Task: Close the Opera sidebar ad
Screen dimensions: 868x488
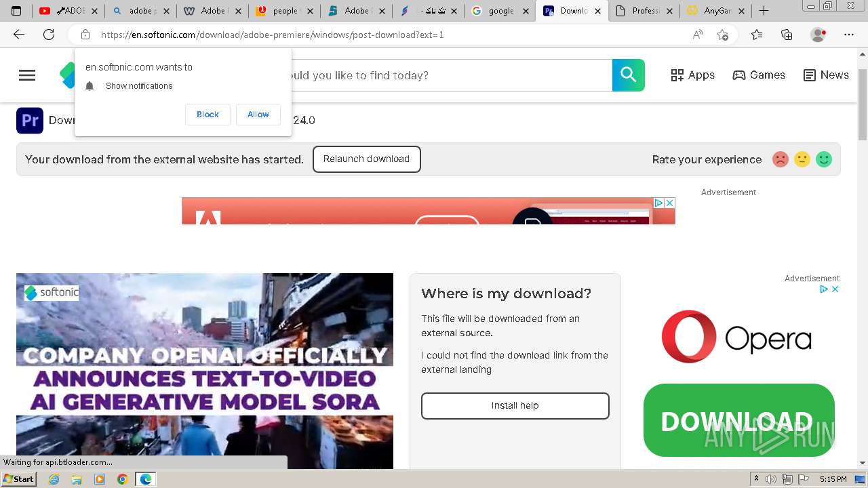Action: point(835,289)
